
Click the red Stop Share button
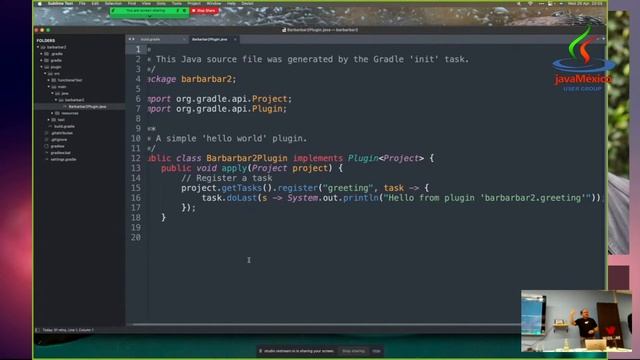pyautogui.click(x=204, y=11)
